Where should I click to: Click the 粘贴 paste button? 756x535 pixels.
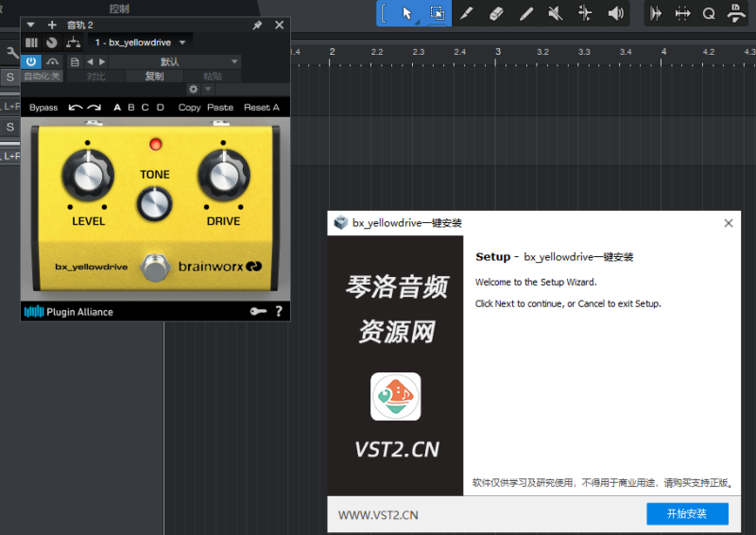[212, 77]
